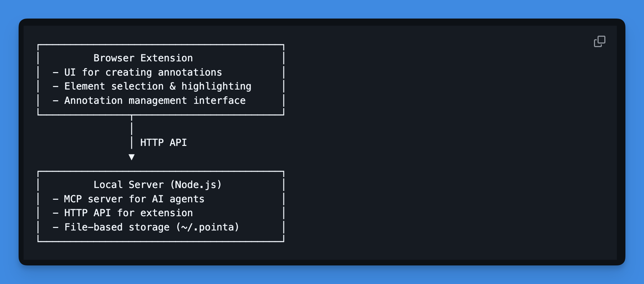Click the MCP server for AI agents line

(129, 199)
